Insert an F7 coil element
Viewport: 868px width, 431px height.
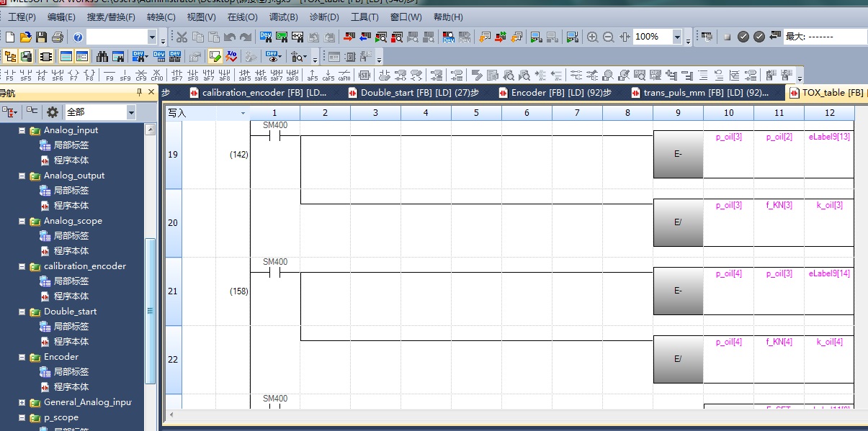73,75
